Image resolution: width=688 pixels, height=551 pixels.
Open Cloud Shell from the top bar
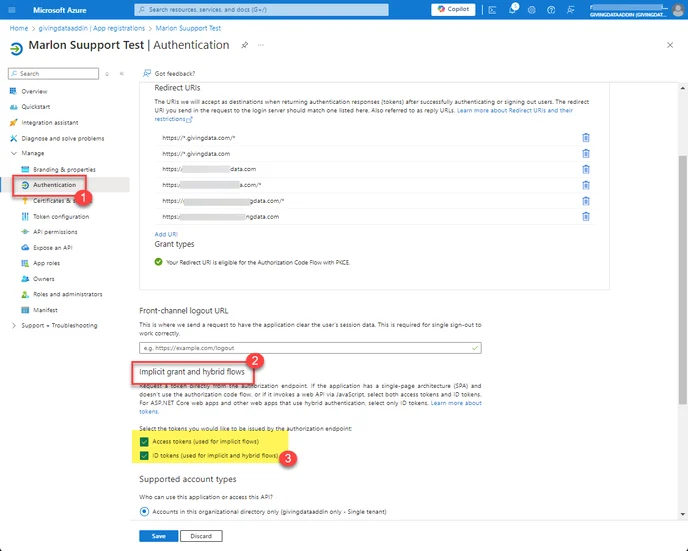coord(492,10)
